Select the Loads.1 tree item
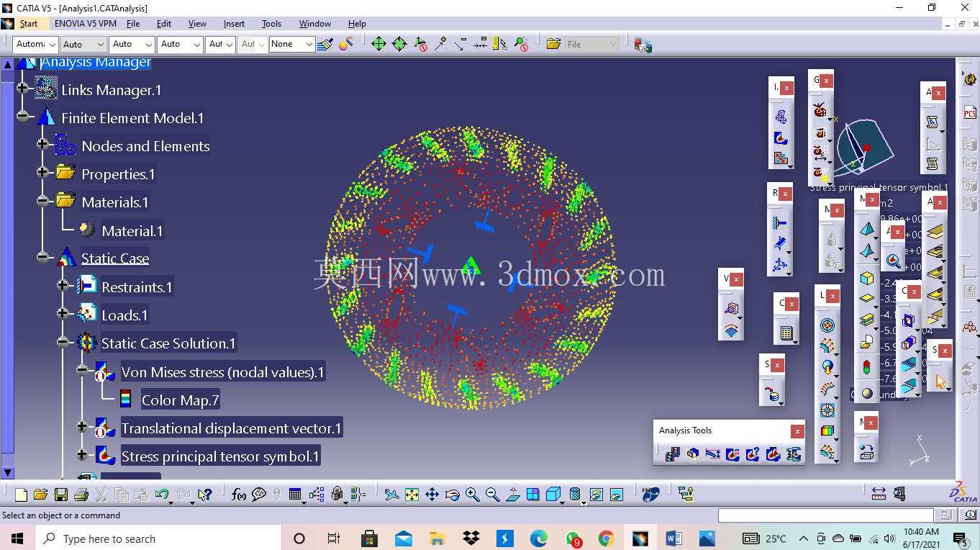This screenshot has height=550, width=980. (124, 315)
